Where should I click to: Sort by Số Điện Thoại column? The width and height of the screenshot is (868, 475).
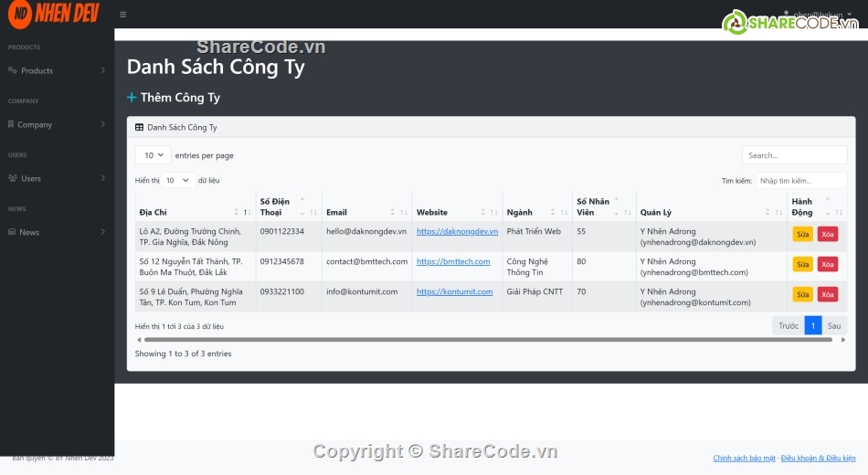click(289, 206)
